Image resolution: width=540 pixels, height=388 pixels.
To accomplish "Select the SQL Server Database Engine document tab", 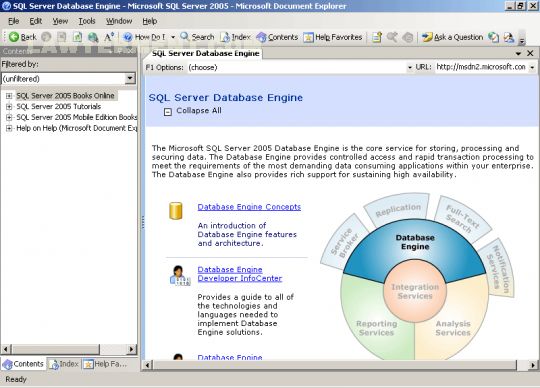I will (206, 53).
